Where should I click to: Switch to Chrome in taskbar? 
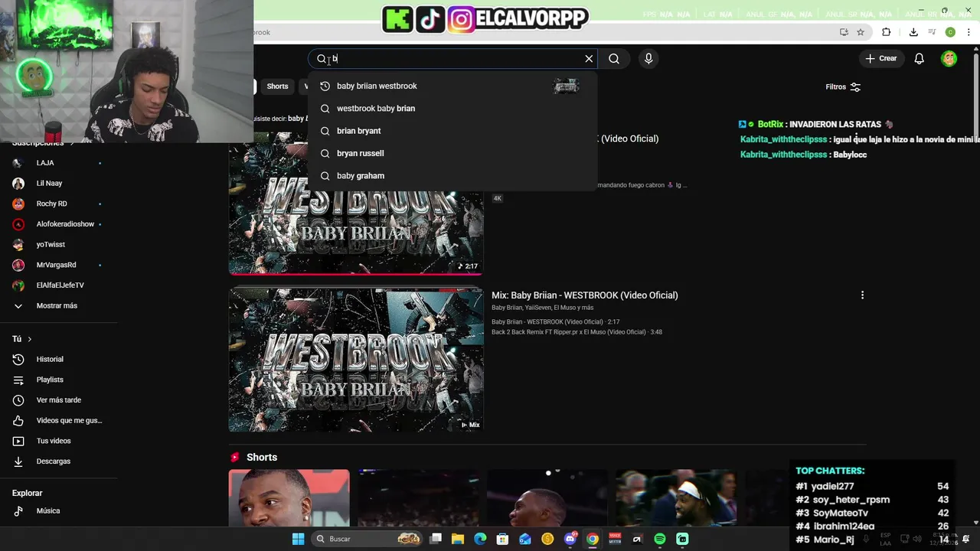(593, 539)
